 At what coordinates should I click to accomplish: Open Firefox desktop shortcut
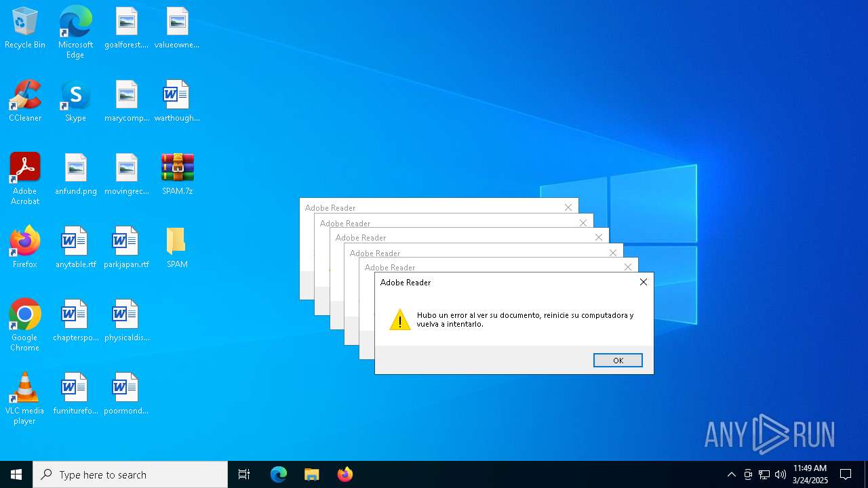coord(25,248)
